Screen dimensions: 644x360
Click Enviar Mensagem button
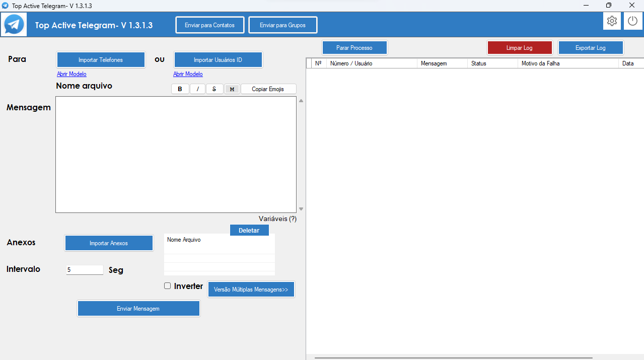pos(138,309)
